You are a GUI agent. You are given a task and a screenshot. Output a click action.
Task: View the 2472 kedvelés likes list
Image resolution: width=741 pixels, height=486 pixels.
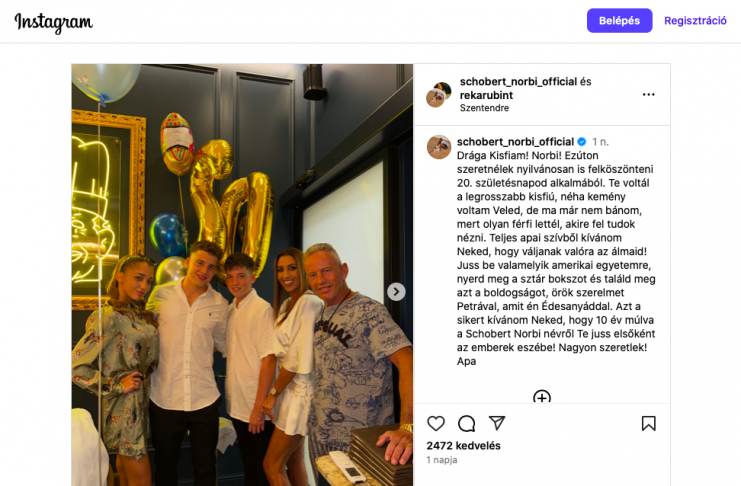tap(463, 445)
